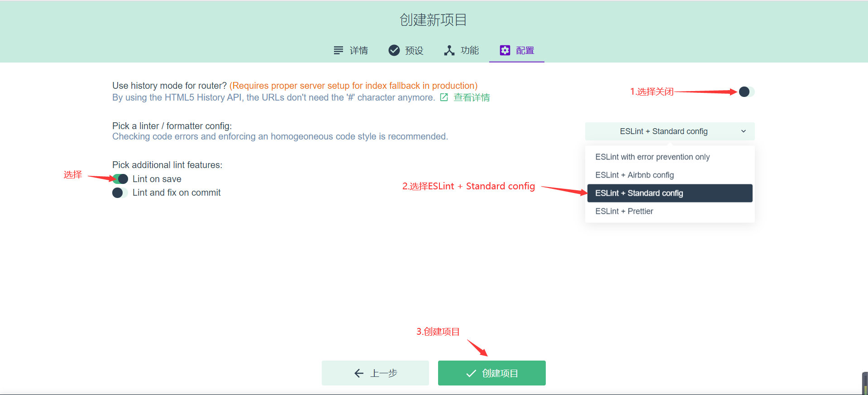
Task: Go to the 功能 tab
Action: coord(461,50)
